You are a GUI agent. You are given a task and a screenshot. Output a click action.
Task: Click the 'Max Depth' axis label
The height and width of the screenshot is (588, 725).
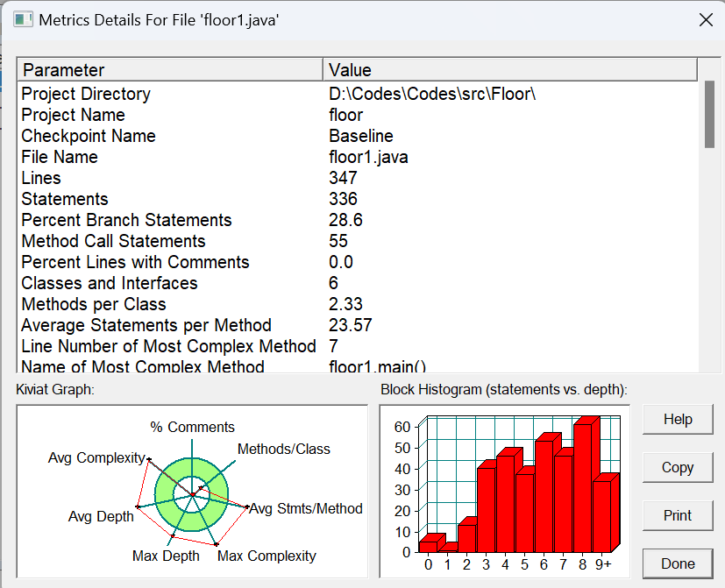166,556
